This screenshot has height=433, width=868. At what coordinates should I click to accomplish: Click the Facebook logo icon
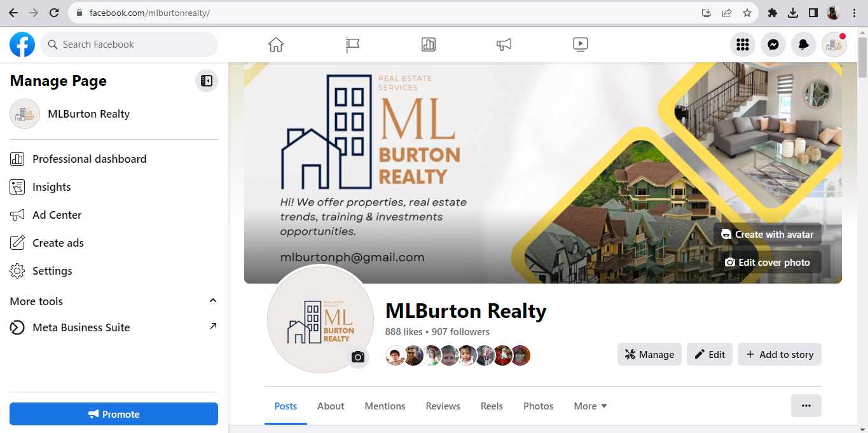22,45
